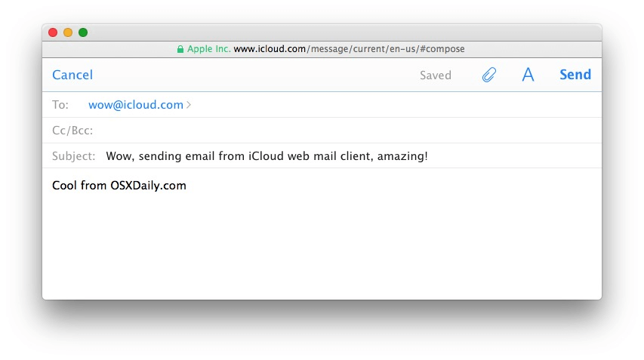
Task: Open text formatting with the A icon
Action: [x=528, y=75]
